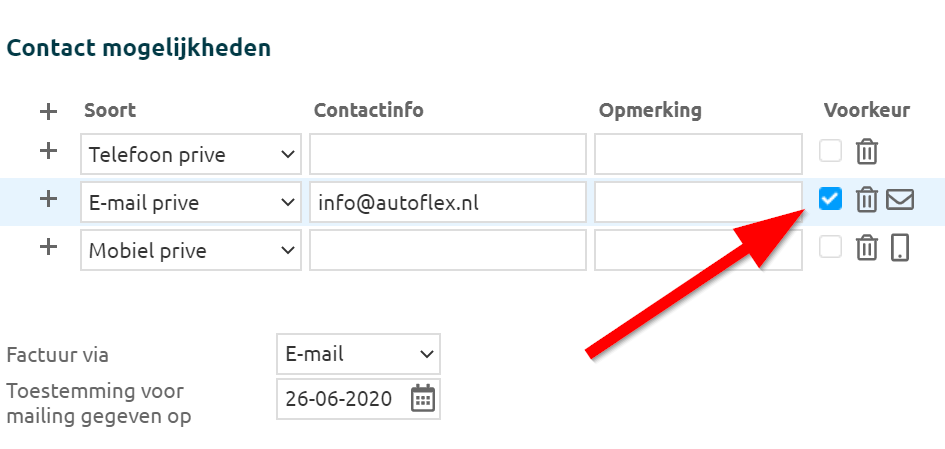Delete the E-mail prive contact row
This screenshot has width=945, height=449.
pos(867,200)
